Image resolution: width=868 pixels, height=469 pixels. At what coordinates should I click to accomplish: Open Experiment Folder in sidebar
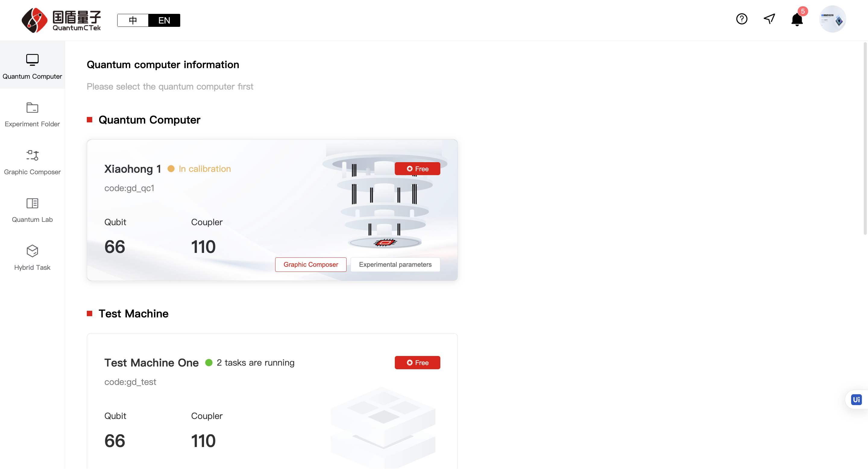pyautogui.click(x=32, y=115)
